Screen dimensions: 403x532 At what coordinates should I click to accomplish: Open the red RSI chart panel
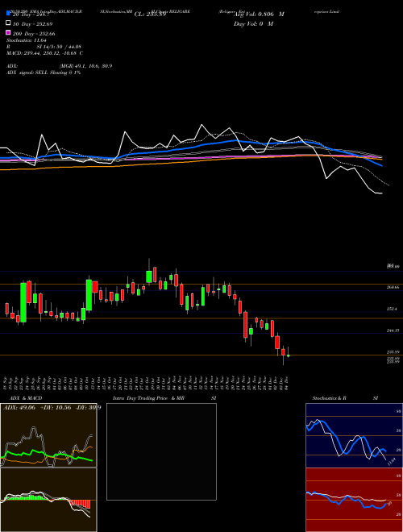pyautogui.click(x=354, y=500)
